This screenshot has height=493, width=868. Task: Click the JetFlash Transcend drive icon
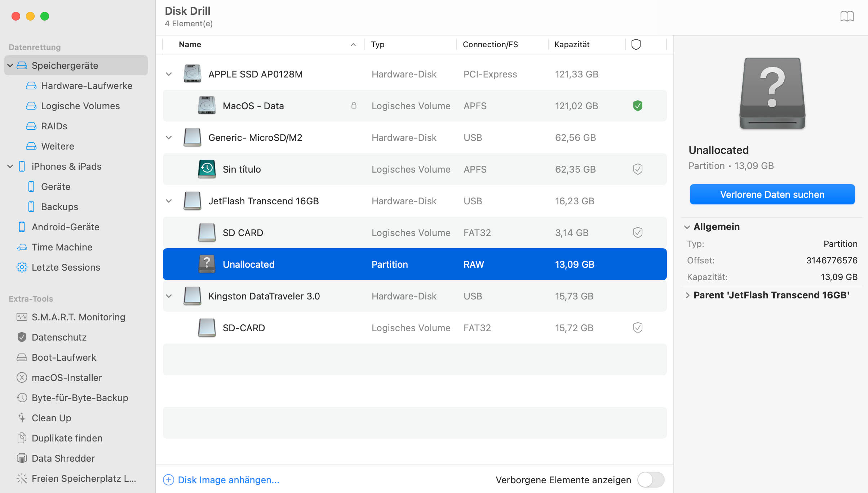click(x=192, y=201)
